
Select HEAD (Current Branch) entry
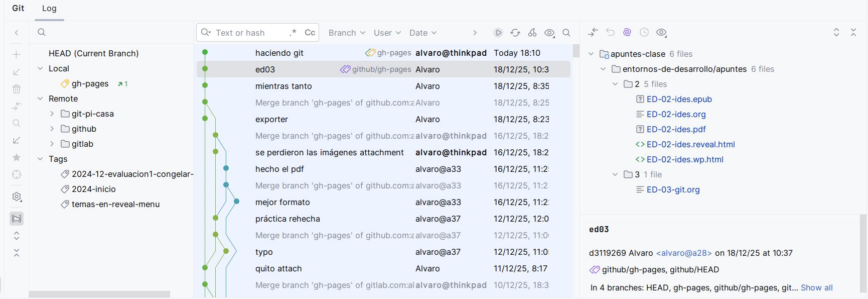(93, 53)
